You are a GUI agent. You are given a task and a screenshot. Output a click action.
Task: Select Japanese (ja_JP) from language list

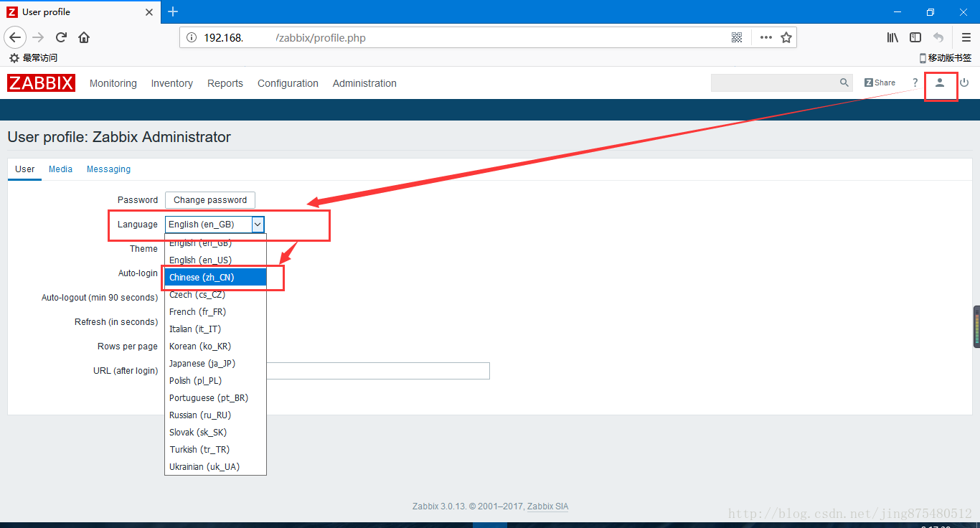[215, 363]
